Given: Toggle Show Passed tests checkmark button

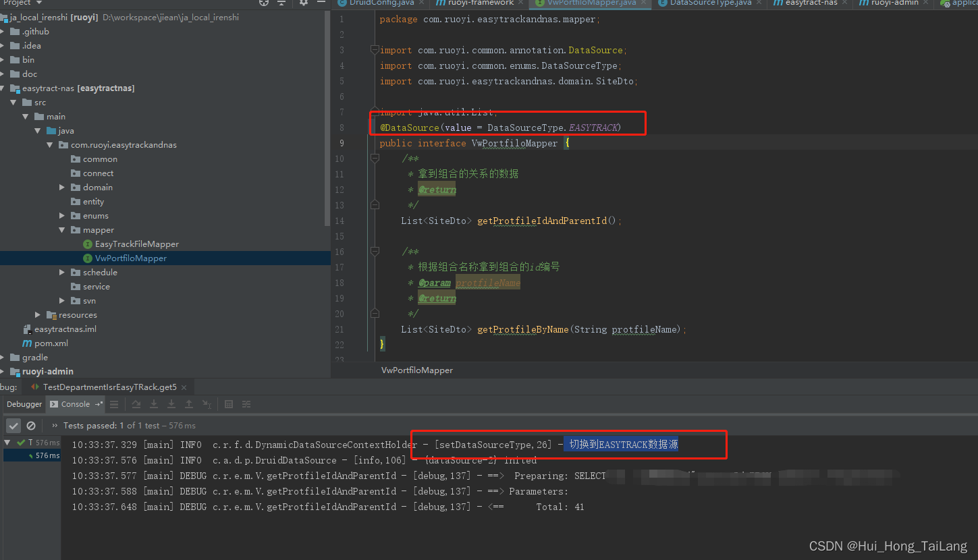Looking at the screenshot, I should (13, 426).
